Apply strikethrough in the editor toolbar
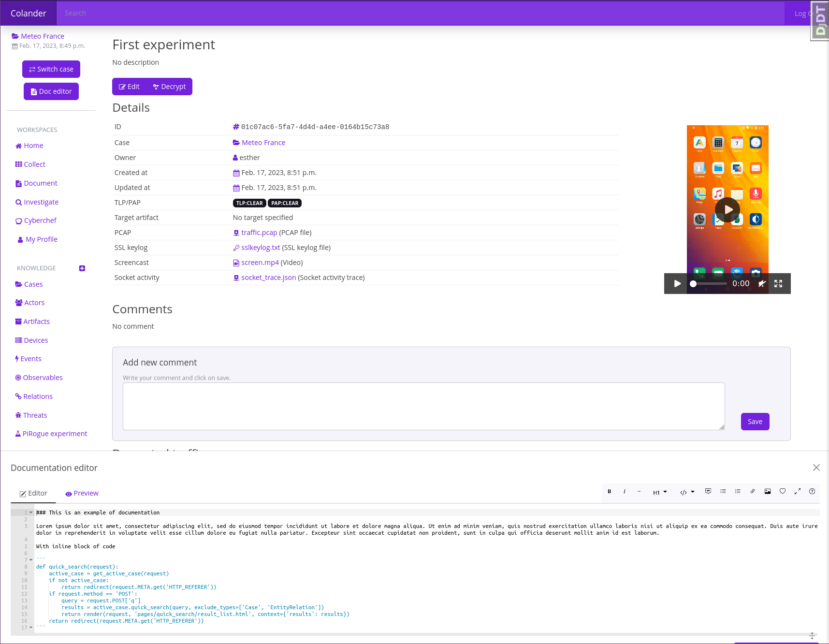The height and width of the screenshot is (644, 829). click(x=639, y=492)
